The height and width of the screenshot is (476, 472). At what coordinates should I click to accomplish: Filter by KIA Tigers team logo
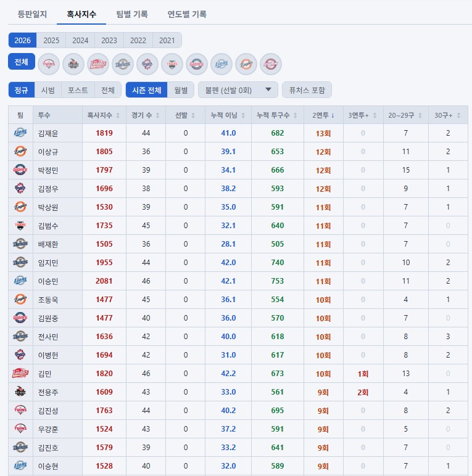pyautogui.click(x=172, y=64)
